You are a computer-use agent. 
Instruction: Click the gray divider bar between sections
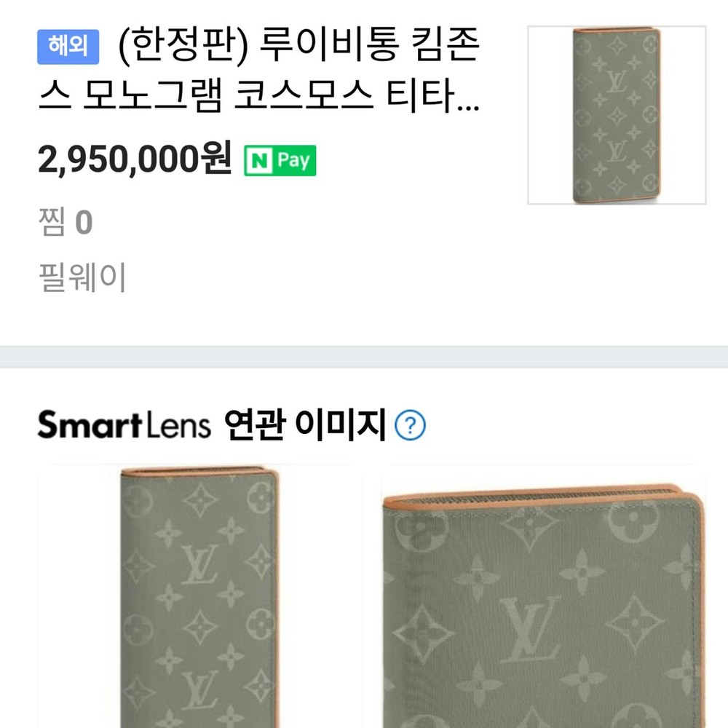pyautogui.click(x=364, y=357)
